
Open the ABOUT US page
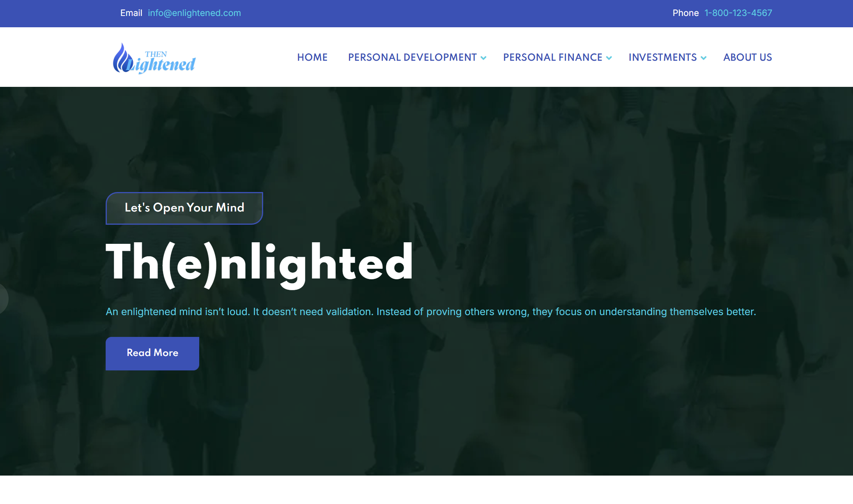coord(747,57)
